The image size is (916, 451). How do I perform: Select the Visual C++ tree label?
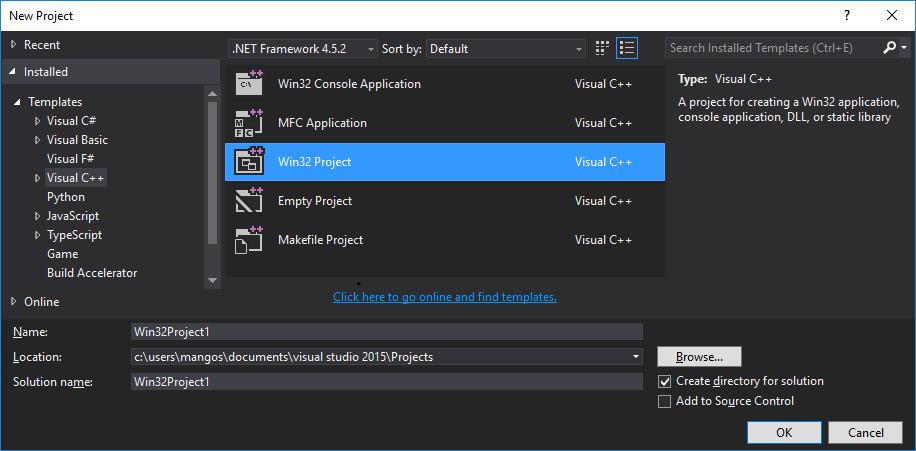click(76, 178)
